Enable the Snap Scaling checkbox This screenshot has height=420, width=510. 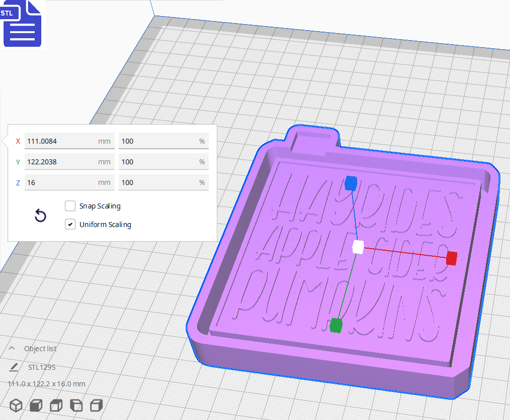pyautogui.click(x=70, y=205)
